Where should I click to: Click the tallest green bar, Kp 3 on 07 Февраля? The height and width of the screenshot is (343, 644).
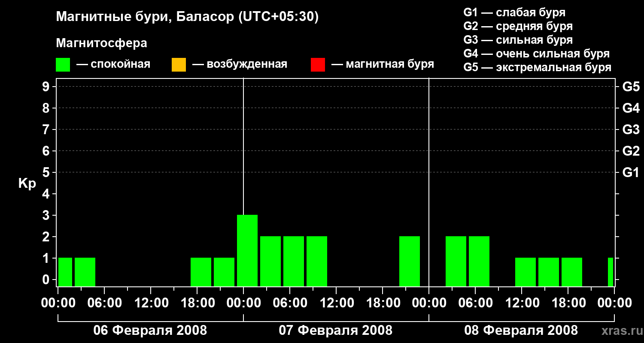(x=247, y=250)
